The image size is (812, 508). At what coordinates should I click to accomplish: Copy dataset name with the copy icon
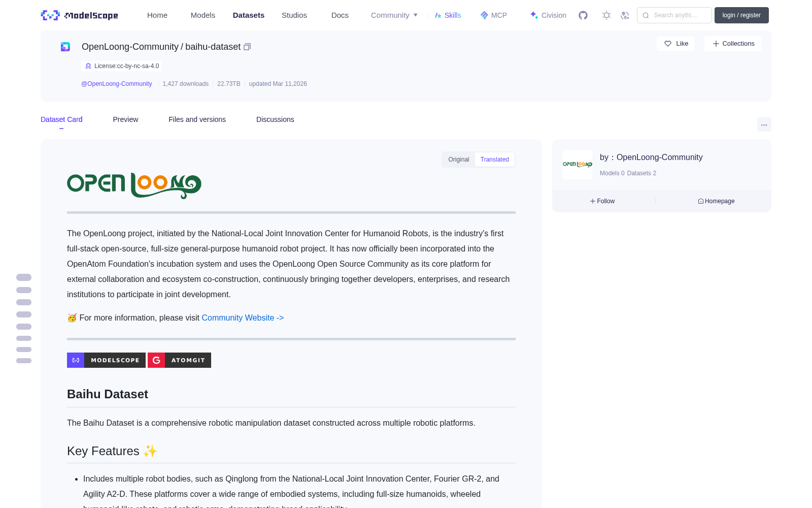[247, 47]
